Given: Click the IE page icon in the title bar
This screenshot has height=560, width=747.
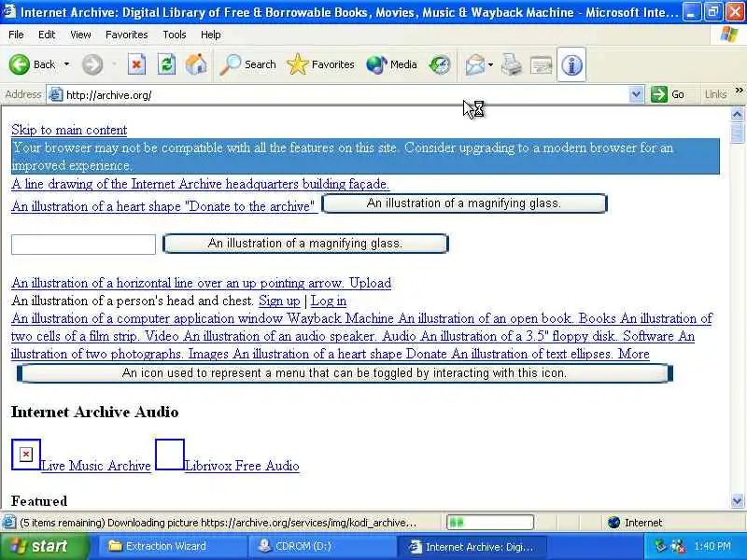Looking at the screenshot, I should point(8,11).
